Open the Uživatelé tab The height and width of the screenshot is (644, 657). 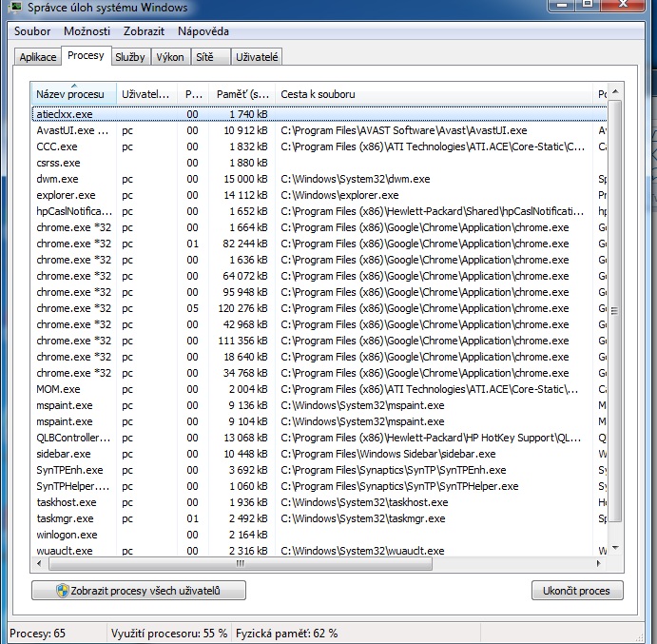[x=257, y=57]
